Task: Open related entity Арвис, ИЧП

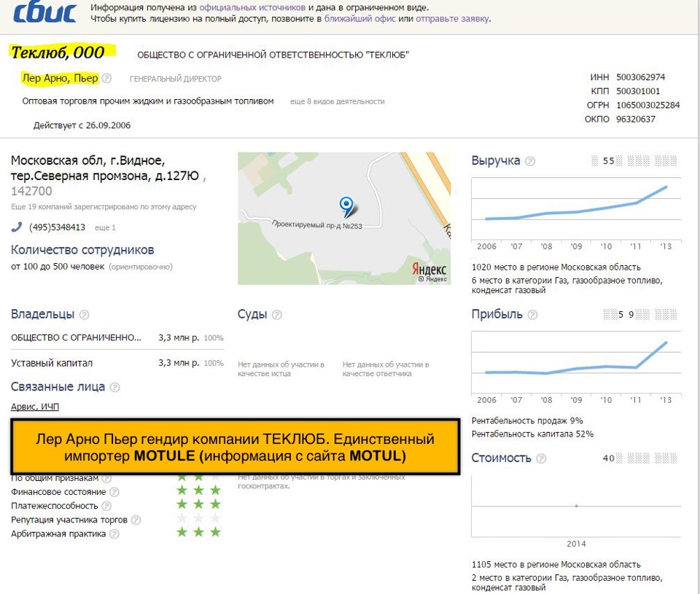Action: tap(35, 407)
